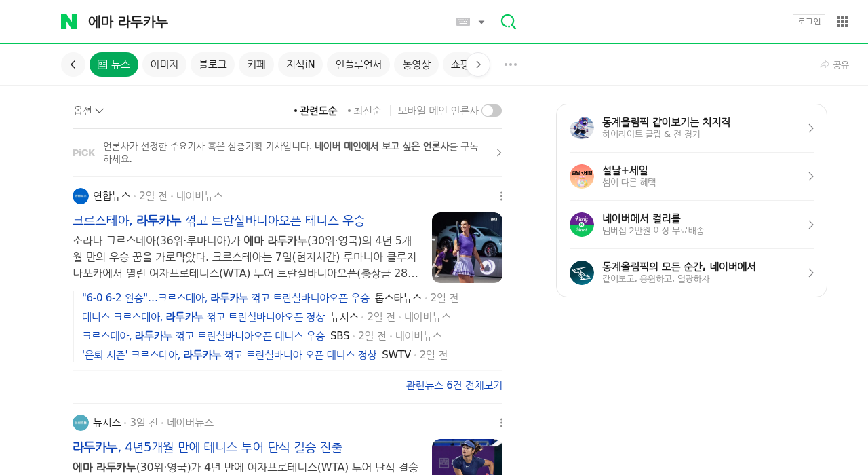Open search with the magnifier icon
The image size is (868, 475).
tap(508, 21)
